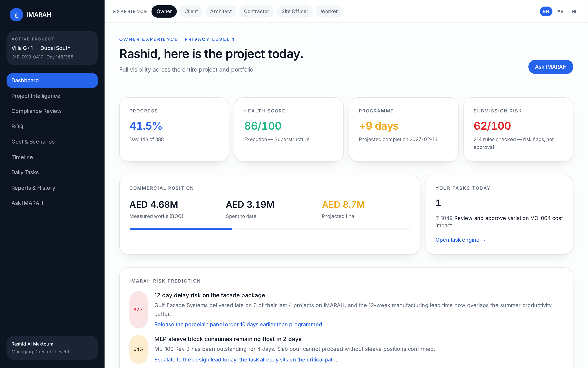Viewport: 588px width, 368px height.
Task: Select EN language option
Action: coord(546,11)
